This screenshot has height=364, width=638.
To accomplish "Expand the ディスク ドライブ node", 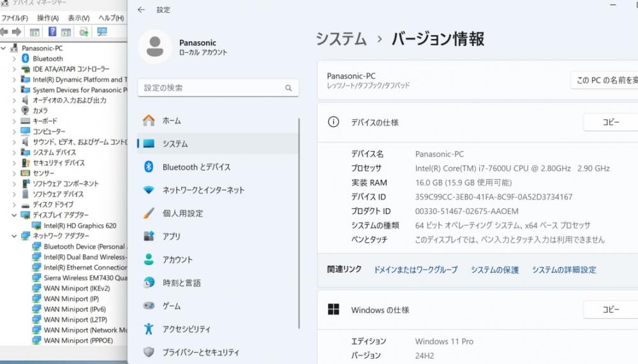I will tap(14, 204).
